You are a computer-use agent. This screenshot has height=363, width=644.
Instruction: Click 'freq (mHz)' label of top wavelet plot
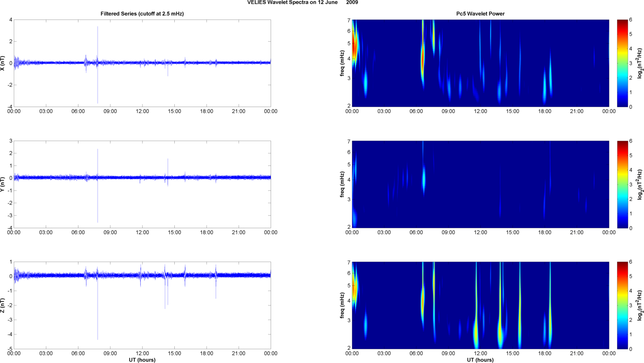pyautogui.click(x=342, y=63)
